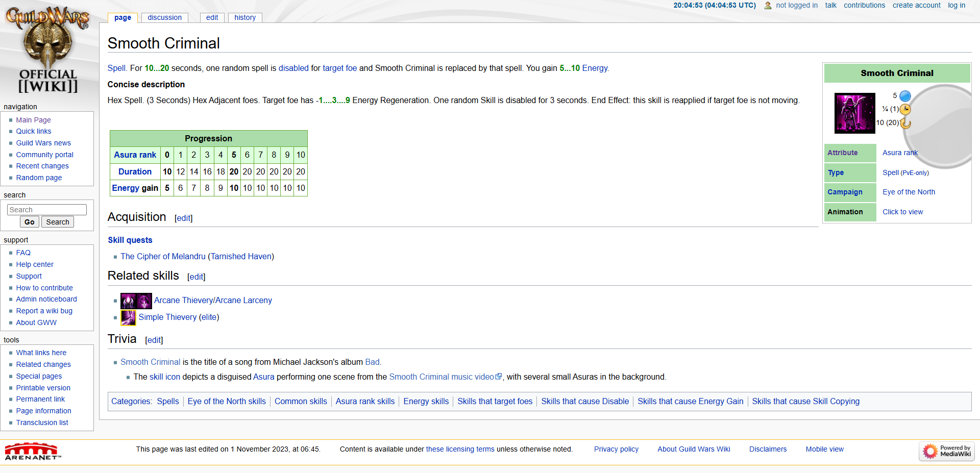980x473 pixels.
Task: Open Admin noticeboard link
Action: pos(46,299)
